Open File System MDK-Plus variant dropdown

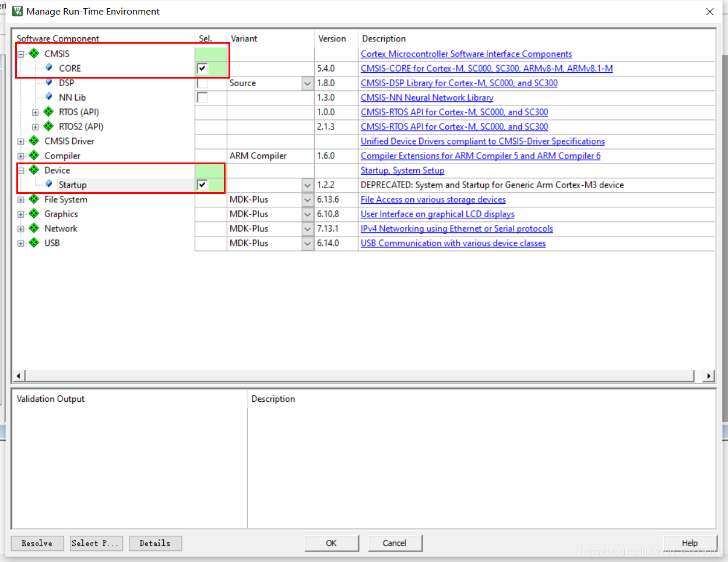[x=308, y=200]
